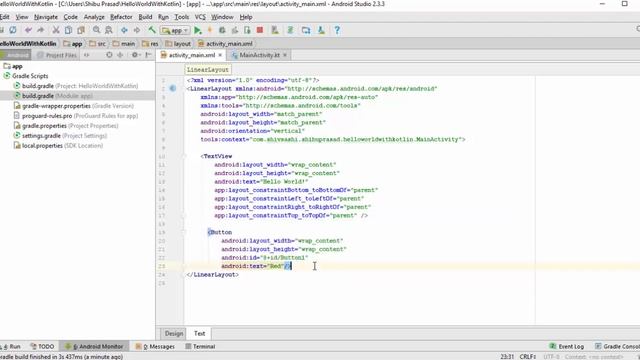Image resolution: width=640 pixels, height=360 pixels.
Task: Click the Paste icon in toolbar
Action: [81, 30]
